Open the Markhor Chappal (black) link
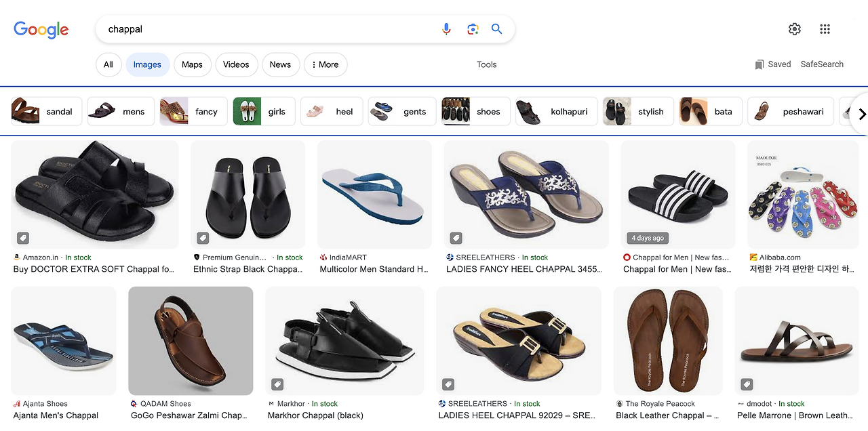Viewport: 868px width, 431px height. click(315, 415)
